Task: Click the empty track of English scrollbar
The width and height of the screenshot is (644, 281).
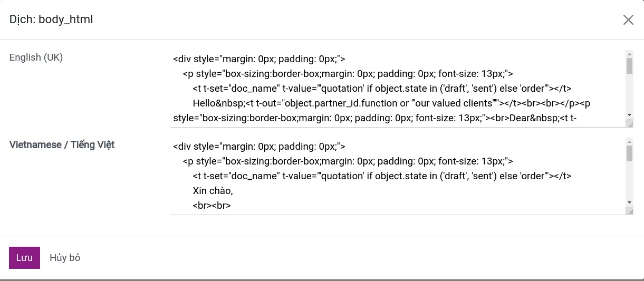Action: (629, 93)
